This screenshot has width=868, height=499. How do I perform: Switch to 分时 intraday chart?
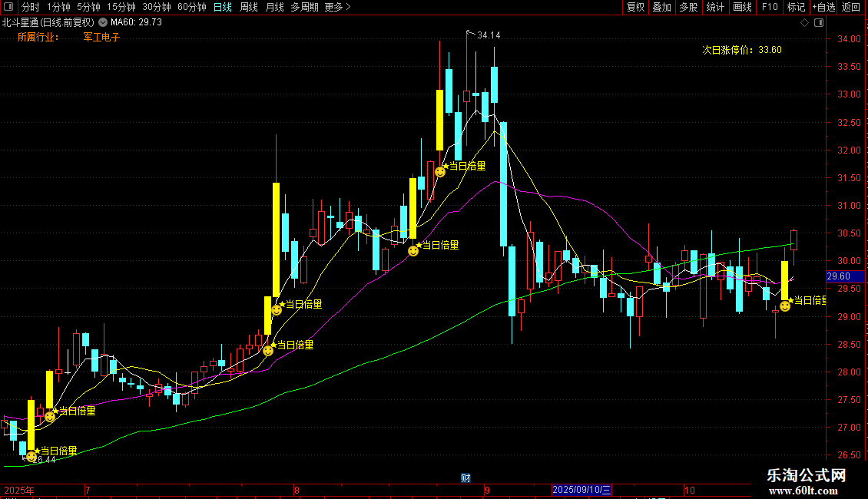(x=31, y=7)
